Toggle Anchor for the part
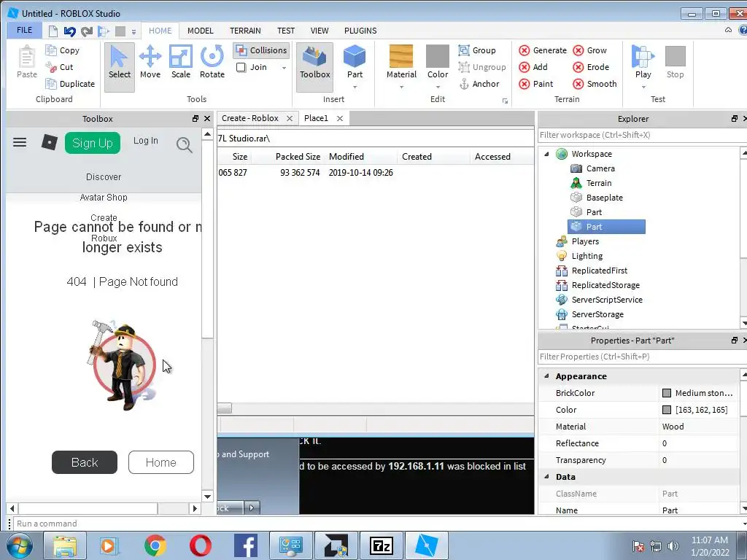This screenshot has height=560, width=747. tap(479, 84)
